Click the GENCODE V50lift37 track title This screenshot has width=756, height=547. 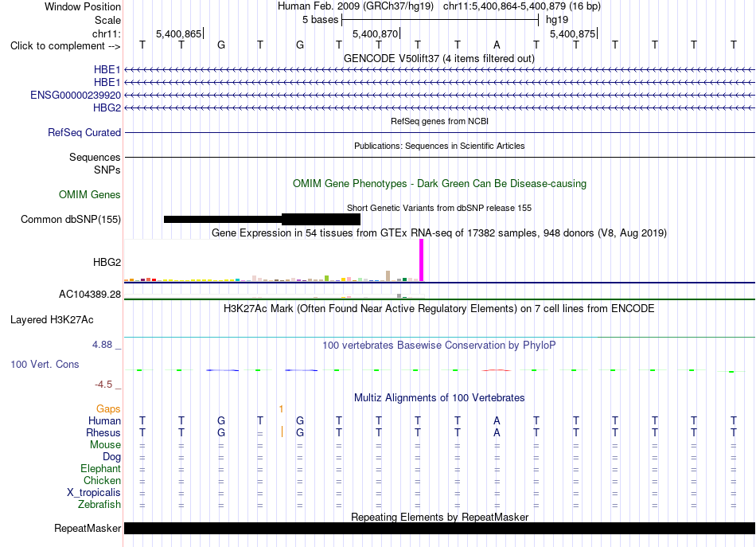[439, 58]
